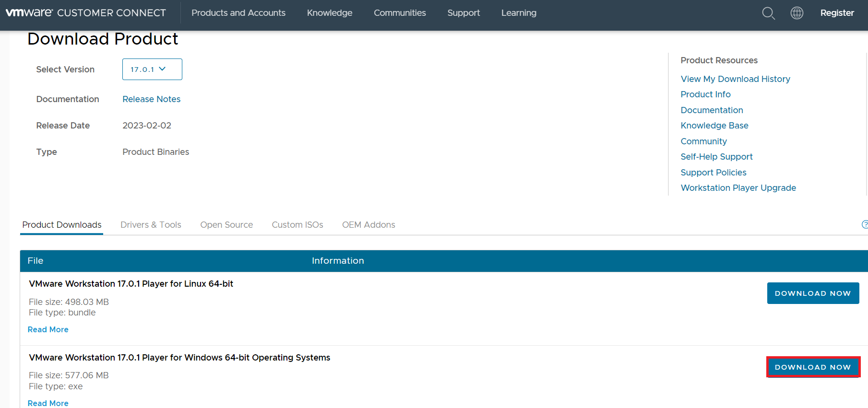Open Documentation under Product Resources
Image resolution: width=868 pixels, height=408 pixels.
point(712,110)
